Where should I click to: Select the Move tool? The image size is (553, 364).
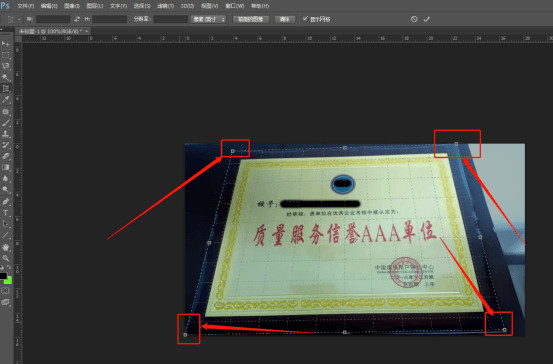coord(5,43)
